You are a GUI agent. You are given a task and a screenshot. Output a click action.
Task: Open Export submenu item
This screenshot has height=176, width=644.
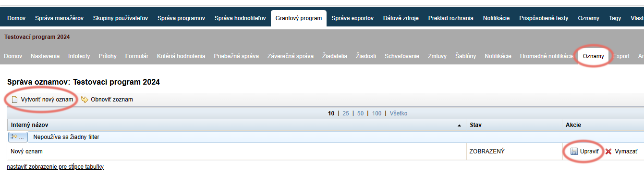(x=621, y=56)
